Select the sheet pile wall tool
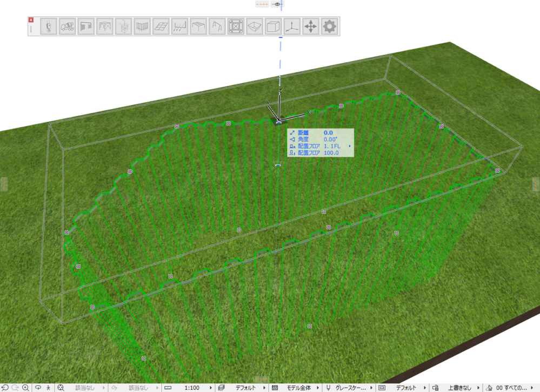This screenshot has height=392, width=540. (x=142, y=26)
